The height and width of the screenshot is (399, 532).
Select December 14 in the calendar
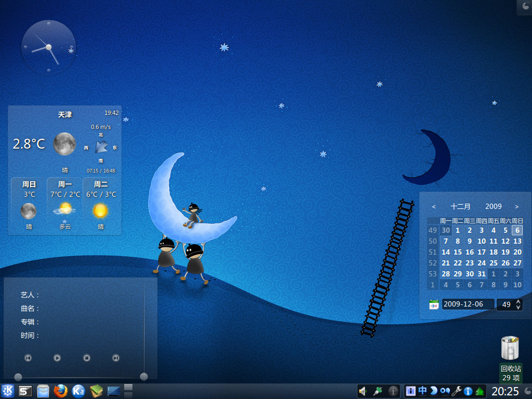click(445, 252)
